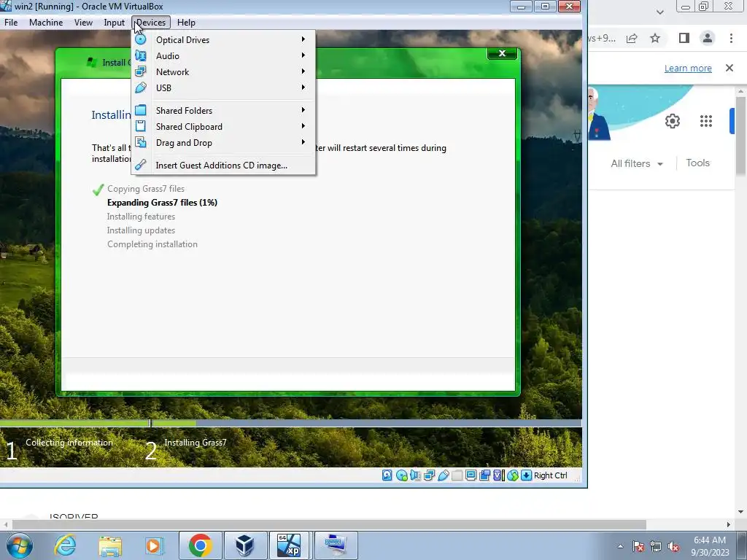Dismiss the Chrome info bar with X
The width and height of the screenshot is (747, 560).
click(729, 68)
